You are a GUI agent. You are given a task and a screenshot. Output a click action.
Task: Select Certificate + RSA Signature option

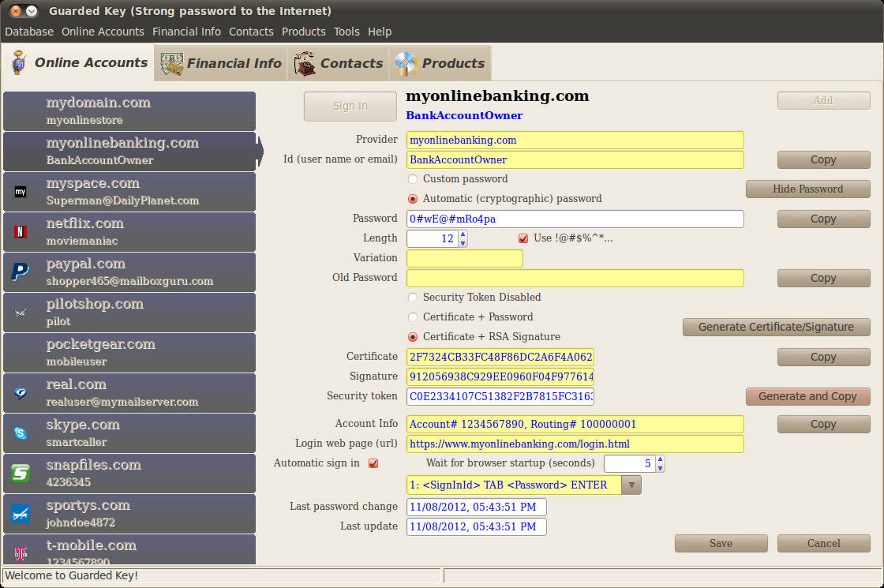(413, 337)
